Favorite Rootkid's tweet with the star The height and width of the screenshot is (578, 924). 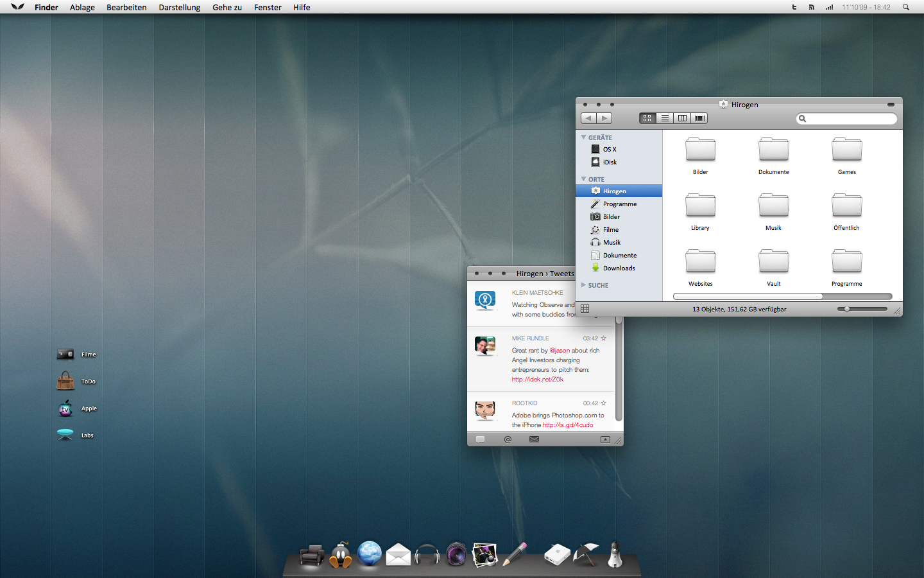[x=603, y=403]
